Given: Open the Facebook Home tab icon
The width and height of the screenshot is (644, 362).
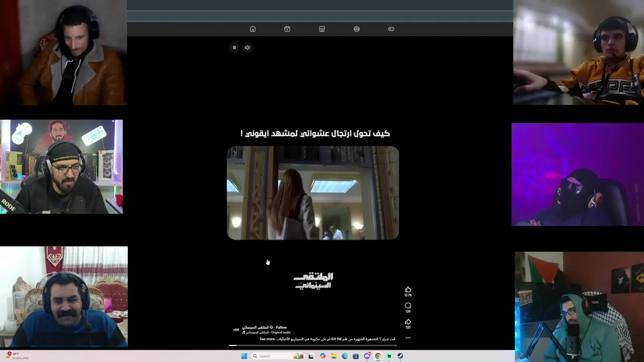Looking at the screenshot, I should [253, 29].
